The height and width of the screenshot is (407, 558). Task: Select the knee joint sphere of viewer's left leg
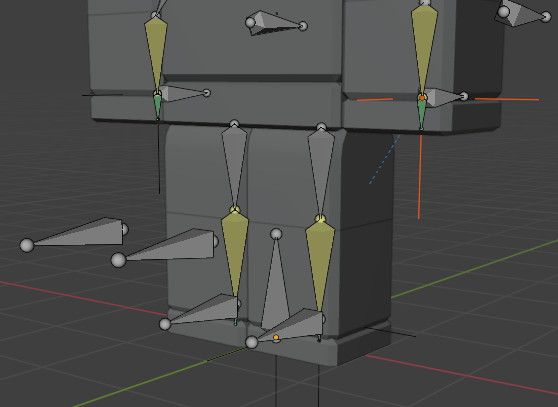235,210
